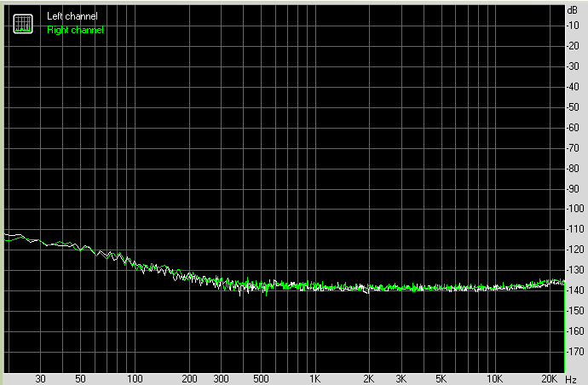Click the 500 Hz frequency label
Screen dimensions: 588x385
(x=260, y=378)
